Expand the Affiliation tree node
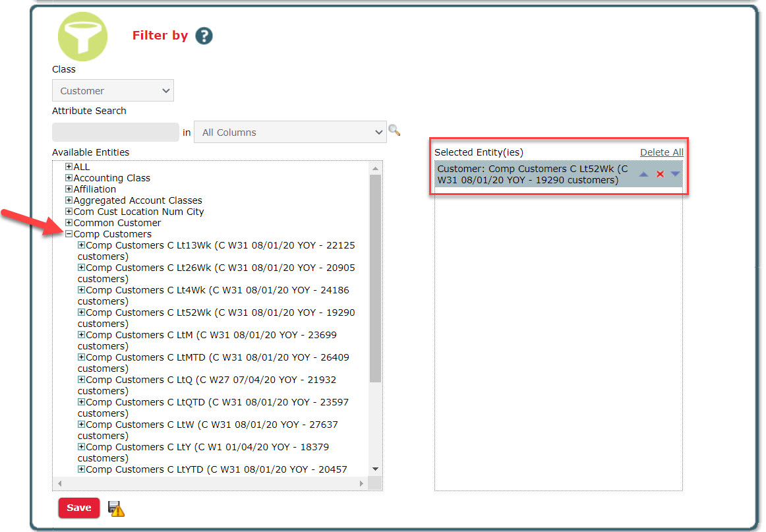The width and height of the screenshot is (766, 532). pyautogui.click(x=69, y=189)
